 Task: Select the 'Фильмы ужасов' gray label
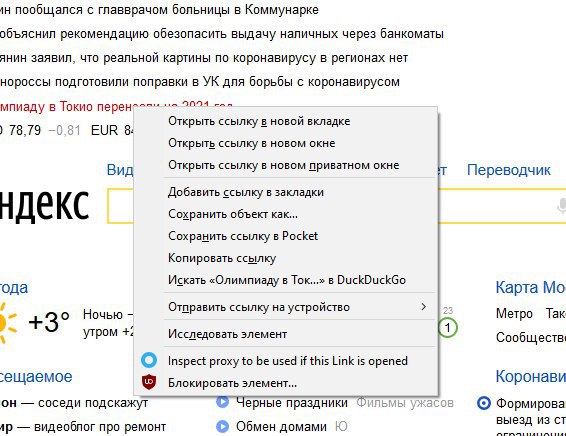pyautogui.click(x=405, y=402)
